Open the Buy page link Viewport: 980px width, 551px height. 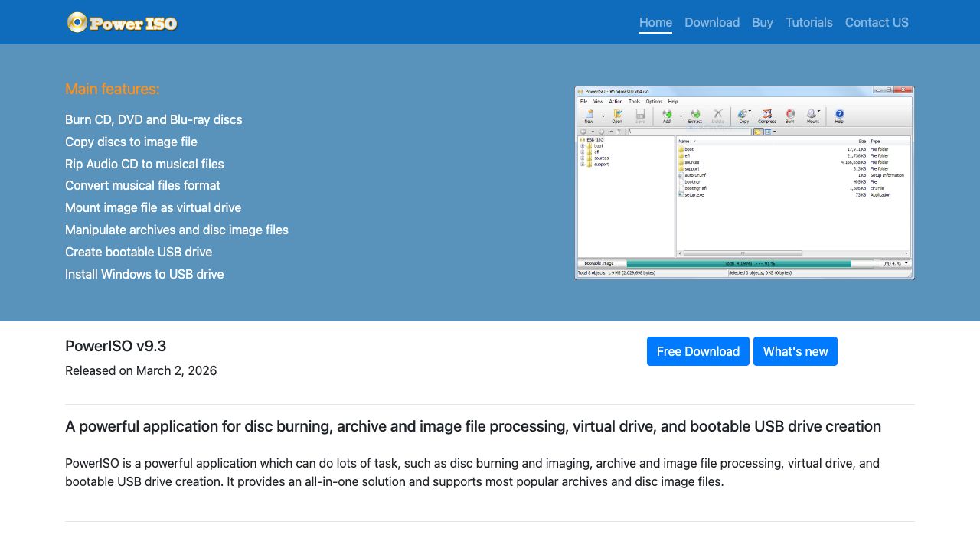763,22
